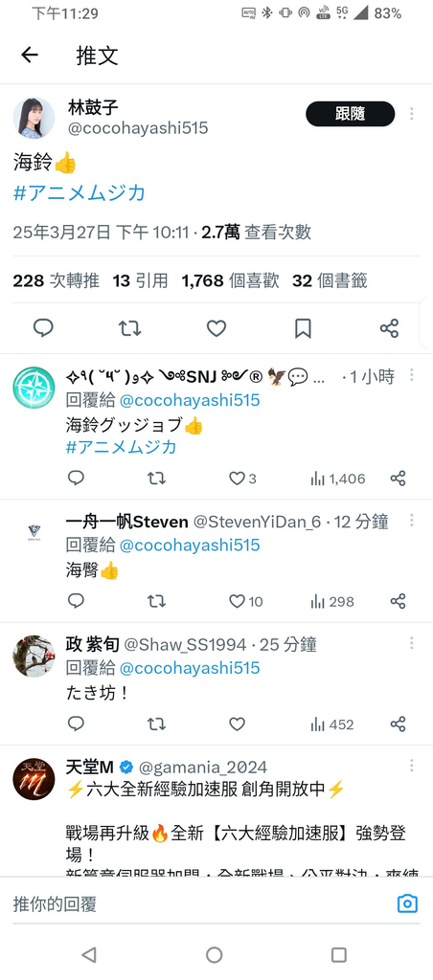This screenshot has height=980, width=433.
Task: Bookmark the main tweet
Action: (303, 327)
